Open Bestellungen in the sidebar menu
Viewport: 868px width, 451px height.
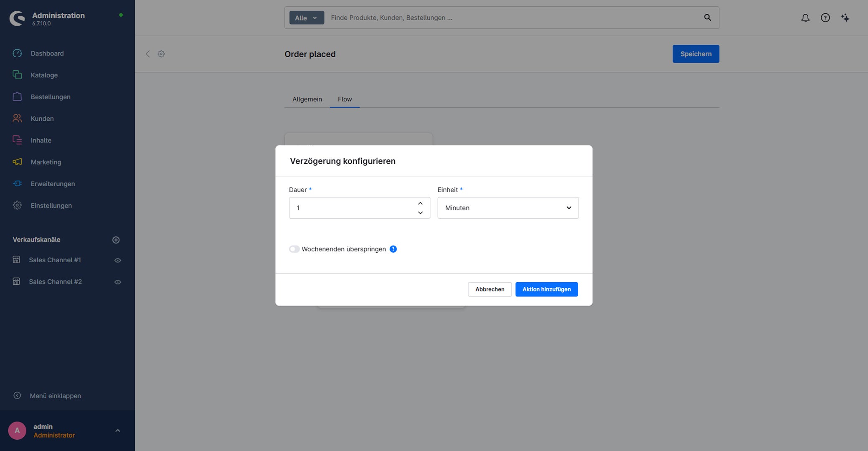click(x=51, y=97)
